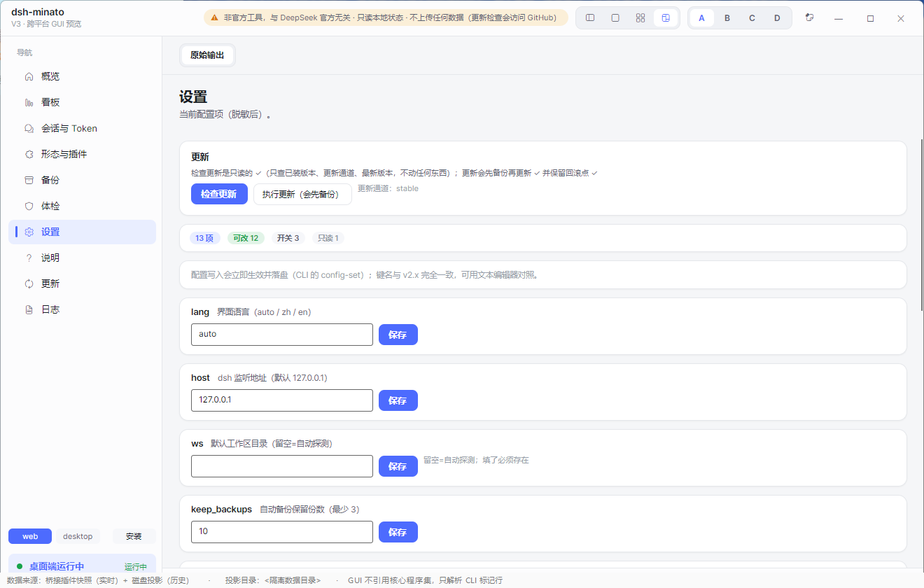This screenshot has height=588, width=924.
Task: Open the 看板 dashboard bar-chart icon
Action: [x=29, y=102]
